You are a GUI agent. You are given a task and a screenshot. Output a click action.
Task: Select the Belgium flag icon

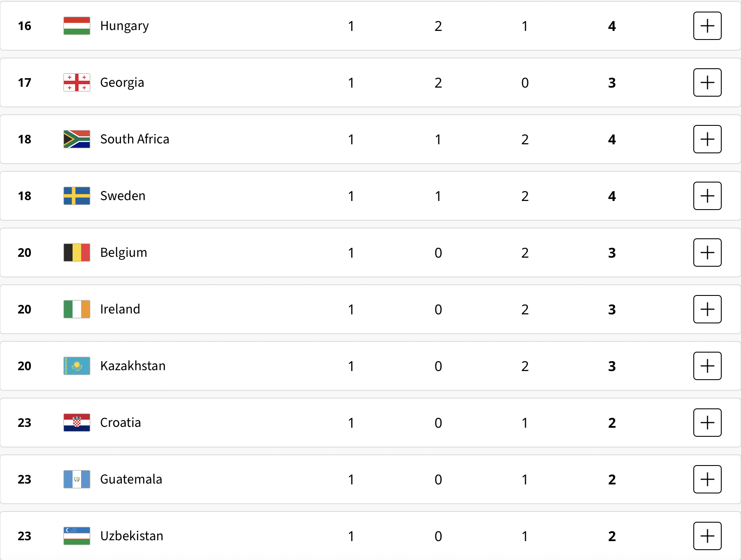77,253
